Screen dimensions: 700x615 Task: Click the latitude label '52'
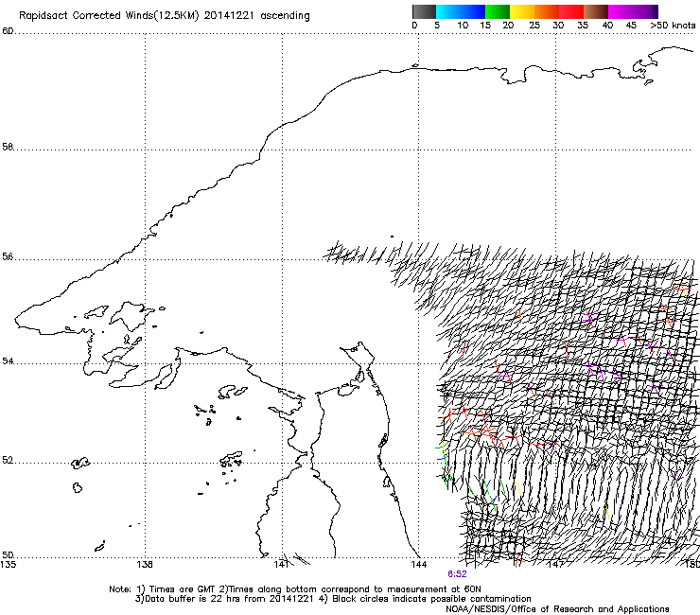(x=8, y=460)
